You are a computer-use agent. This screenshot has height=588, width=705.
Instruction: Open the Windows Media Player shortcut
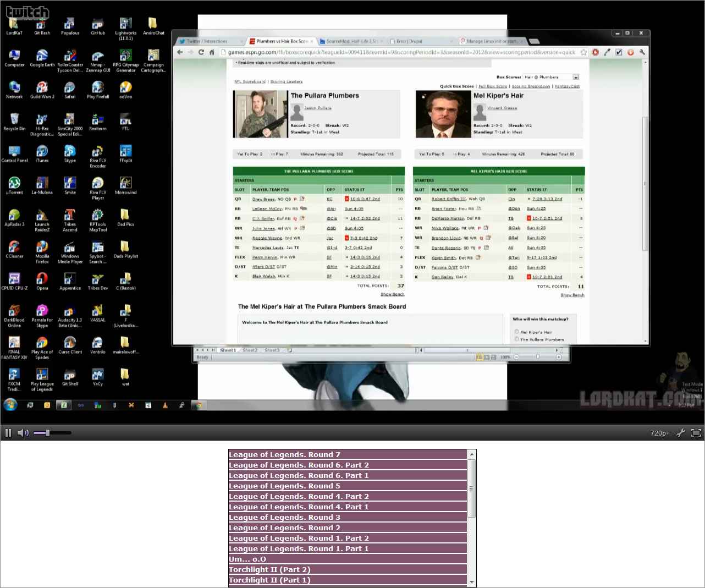[70, 252]
